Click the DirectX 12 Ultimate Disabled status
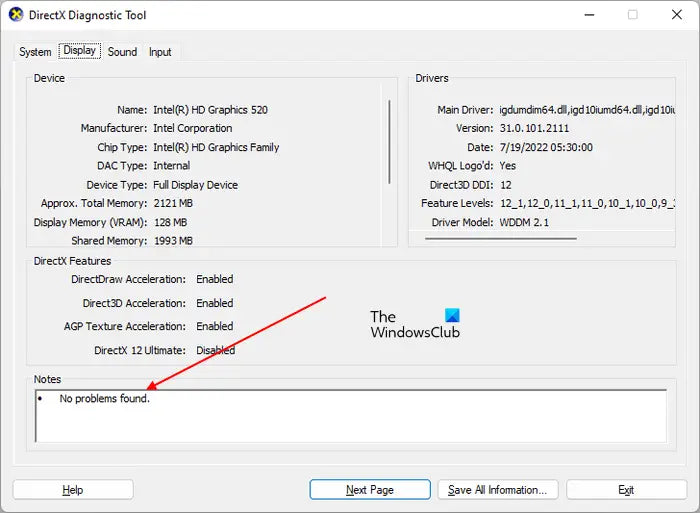 coord(215,350)
